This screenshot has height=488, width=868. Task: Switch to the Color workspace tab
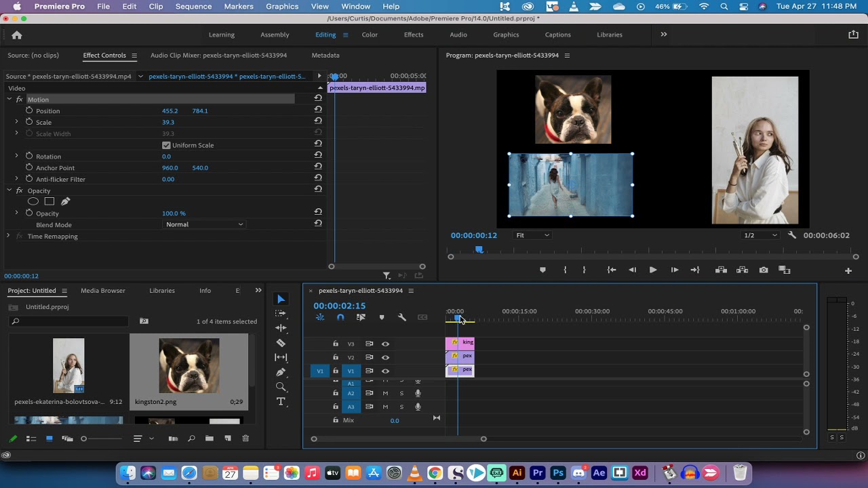tap(370, 35)
